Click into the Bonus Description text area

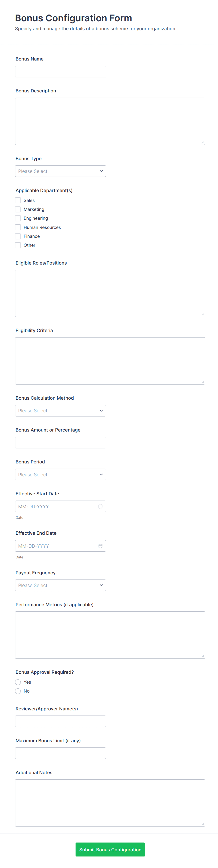coord(110,121)
